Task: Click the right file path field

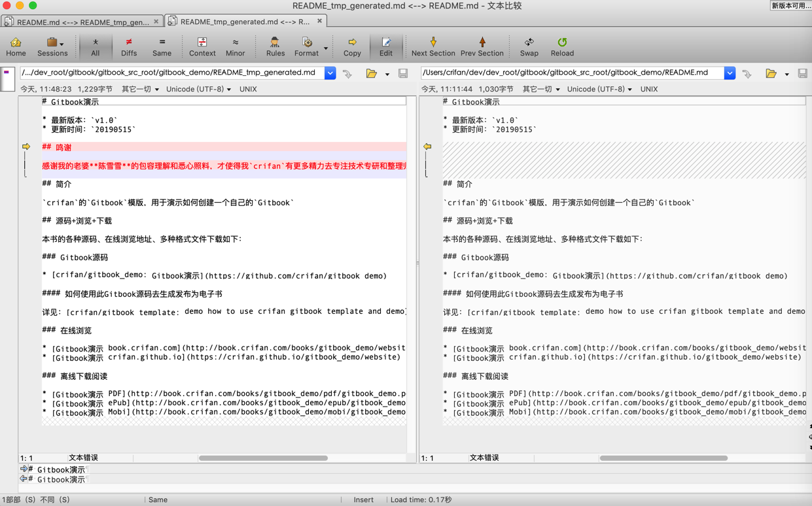Action: click(x=573, y=73)
